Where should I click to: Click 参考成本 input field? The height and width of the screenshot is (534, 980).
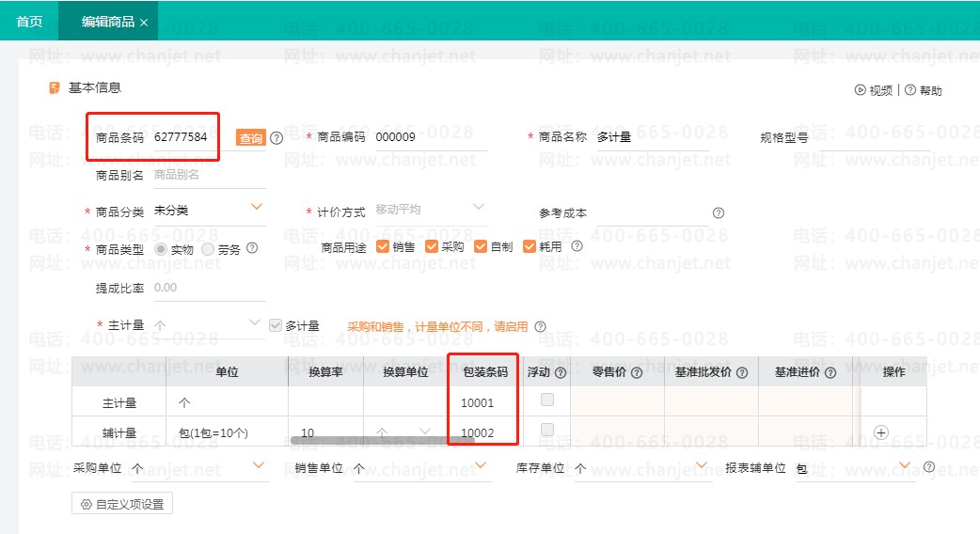pos(652,213)
